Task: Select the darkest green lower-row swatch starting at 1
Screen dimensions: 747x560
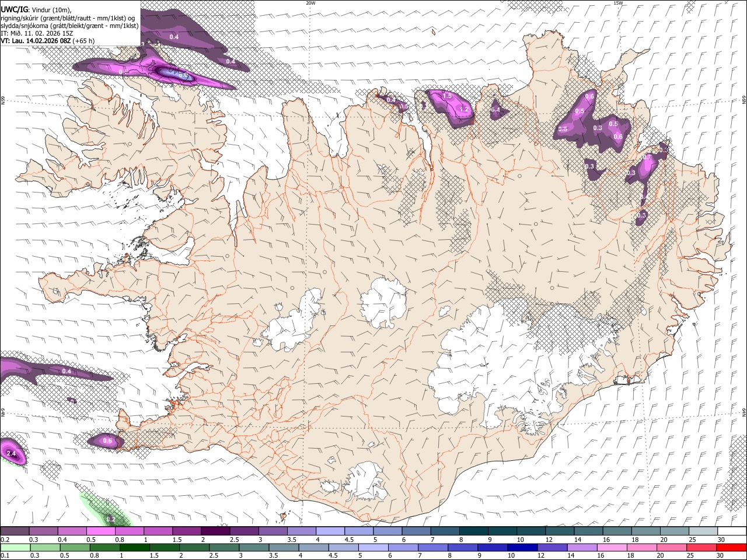Action: (x=134, y=547)
